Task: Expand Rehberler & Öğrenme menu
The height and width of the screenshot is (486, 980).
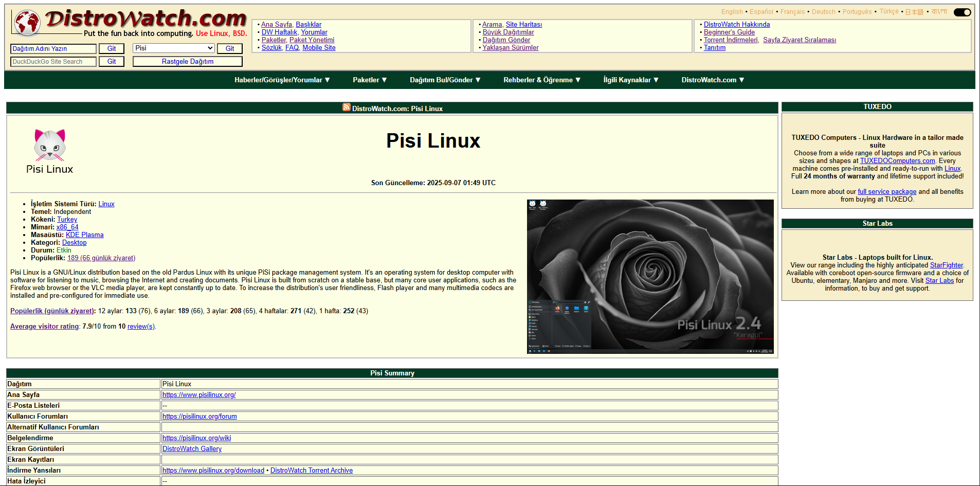Action: tap(542, 80)
